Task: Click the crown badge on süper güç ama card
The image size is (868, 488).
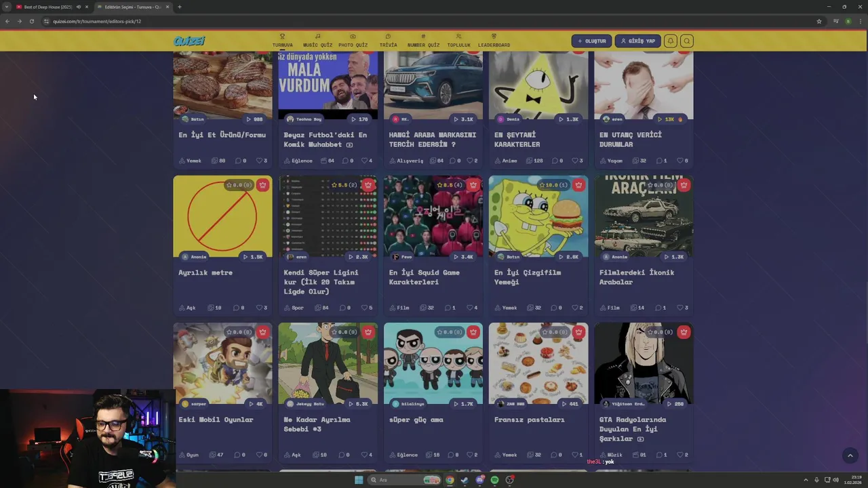Action: [473, 332]
